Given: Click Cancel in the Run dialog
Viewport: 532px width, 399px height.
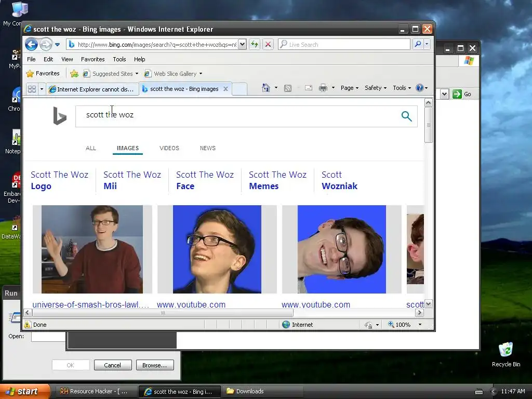Looking at the screenshot, I should (x=112, y=365).
